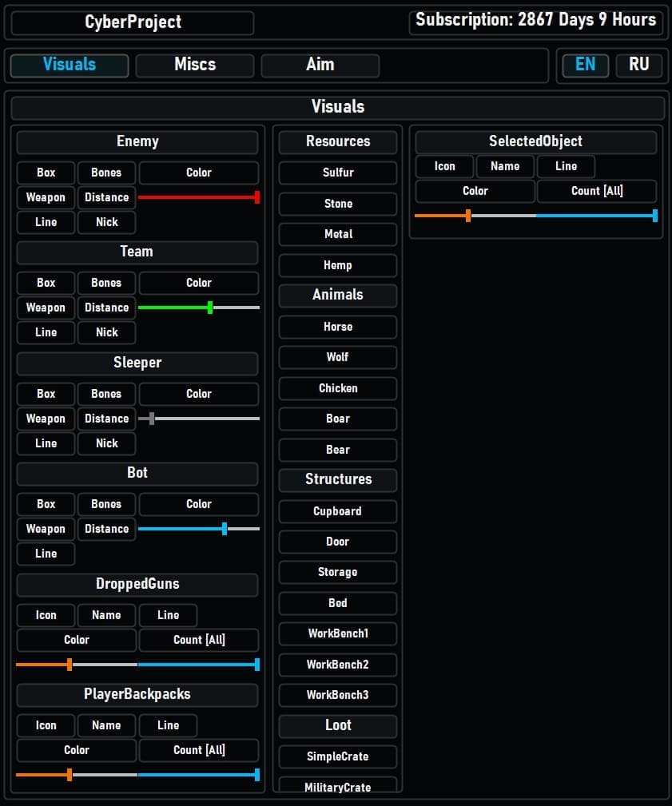Switch to the Miscs tab
Screen dimensions: 672x806
pos(195,65)
